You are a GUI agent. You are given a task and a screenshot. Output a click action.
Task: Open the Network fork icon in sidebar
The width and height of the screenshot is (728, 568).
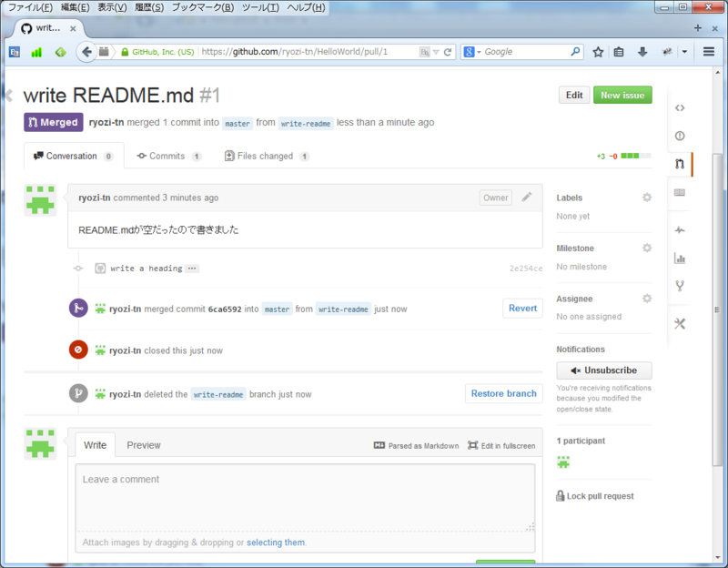coord(680,286)
